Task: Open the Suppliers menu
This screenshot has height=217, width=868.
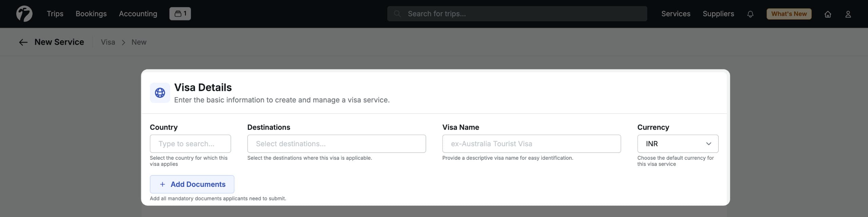Action: (x=718, y=14)
